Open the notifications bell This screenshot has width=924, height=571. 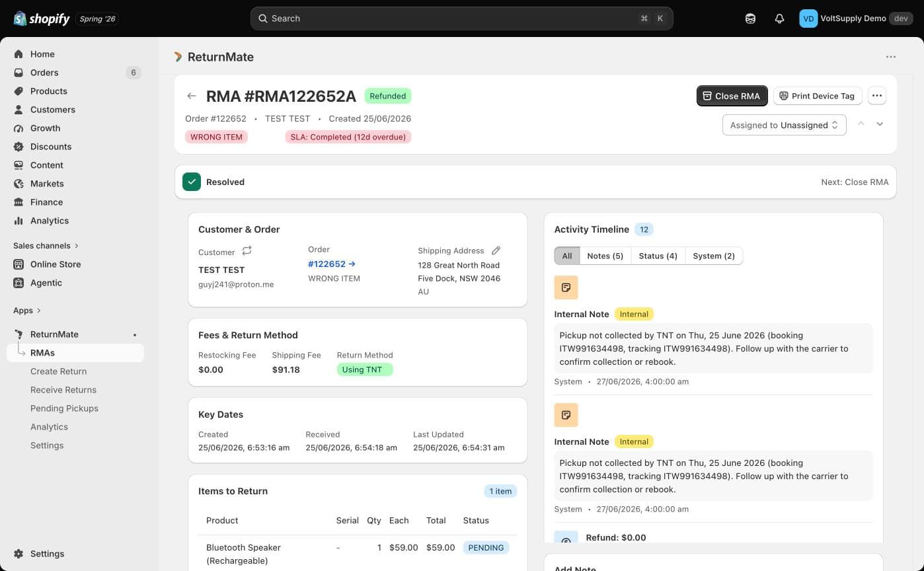click(779, 19)
